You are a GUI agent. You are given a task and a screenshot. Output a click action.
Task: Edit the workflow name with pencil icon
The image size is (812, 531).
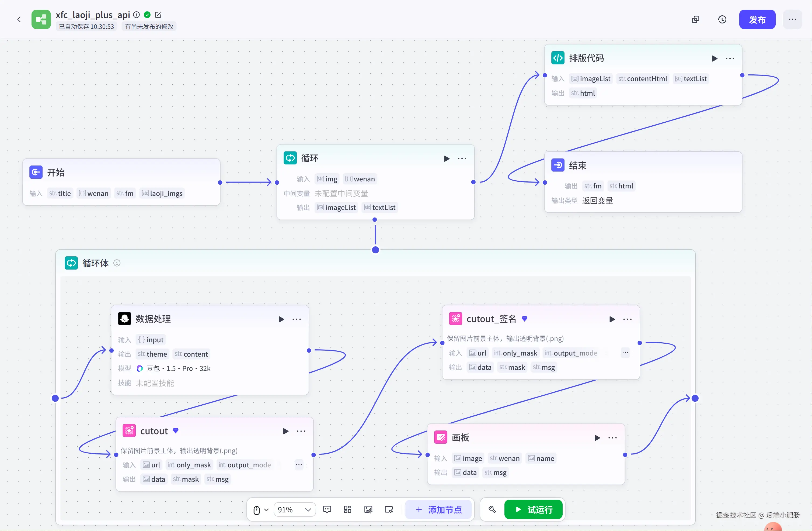click(x=158, y=15)
